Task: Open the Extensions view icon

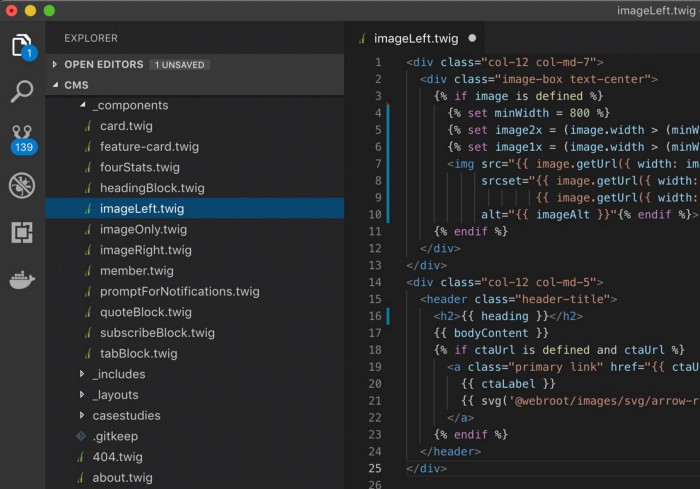Action: click(x=21, y=232)
